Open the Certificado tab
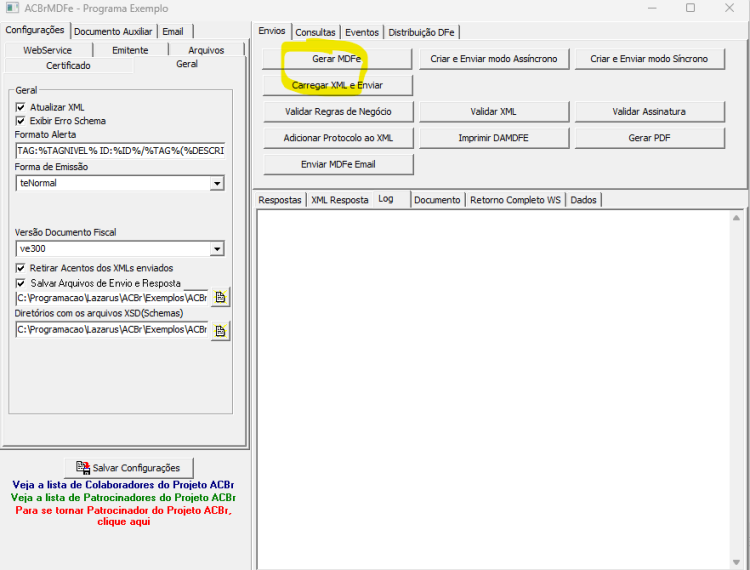Viewport: 750px width, 570px height. pos(68,66)
